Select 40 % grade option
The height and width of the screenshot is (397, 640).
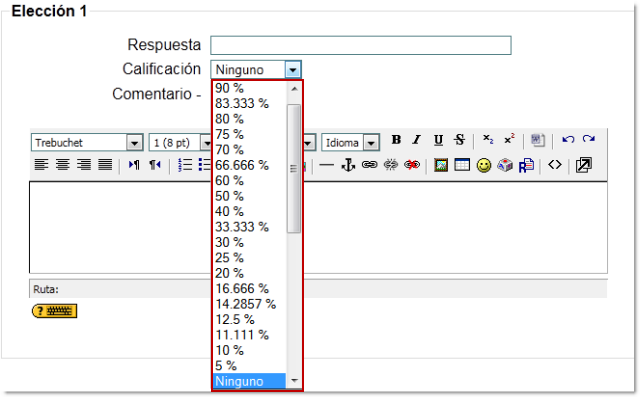[x=249, y=212]
